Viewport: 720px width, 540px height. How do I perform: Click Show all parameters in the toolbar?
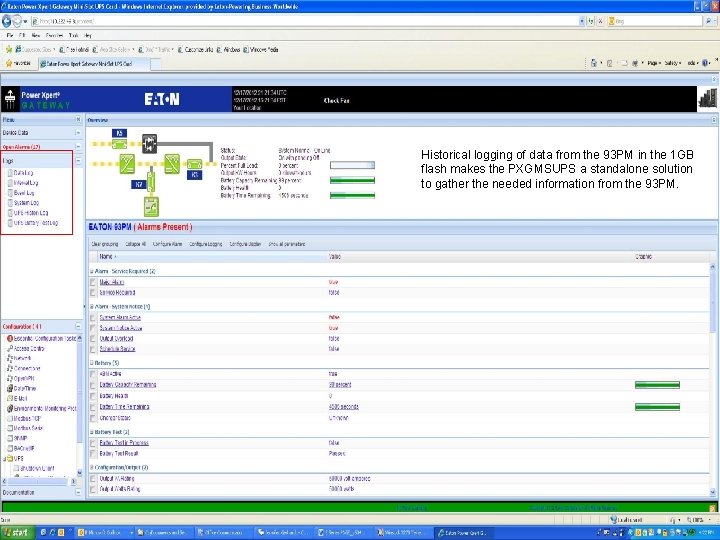click(287, 244)
